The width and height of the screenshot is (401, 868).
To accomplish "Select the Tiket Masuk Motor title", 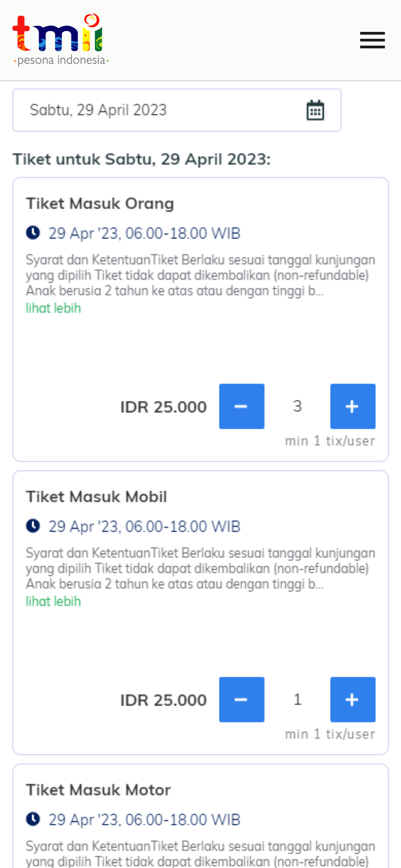I will point(98,790).
